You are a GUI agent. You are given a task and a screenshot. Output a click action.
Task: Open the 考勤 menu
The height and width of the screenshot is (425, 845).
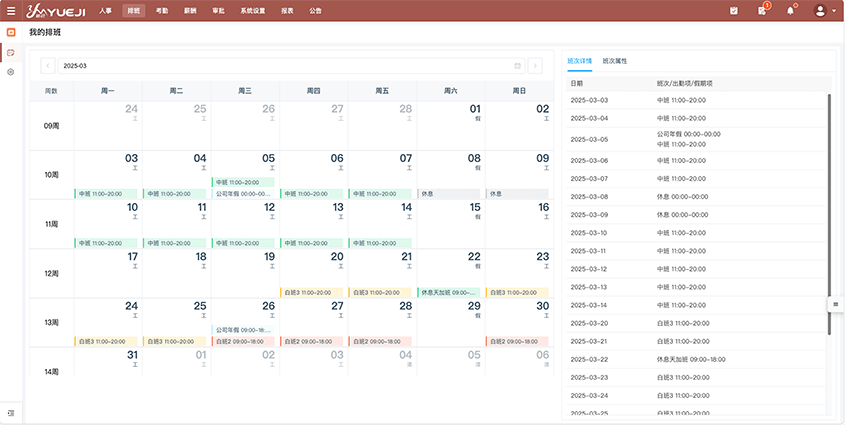162,11
